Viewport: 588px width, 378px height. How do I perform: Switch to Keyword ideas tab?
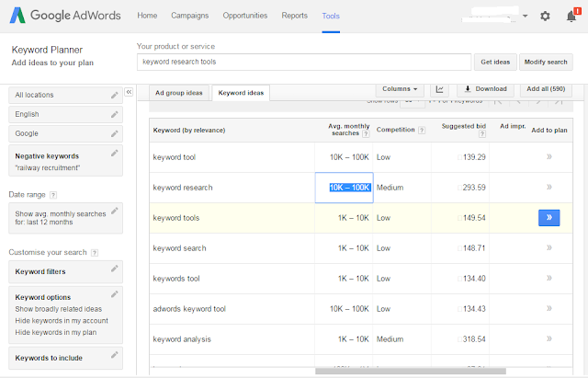[241, 93]
